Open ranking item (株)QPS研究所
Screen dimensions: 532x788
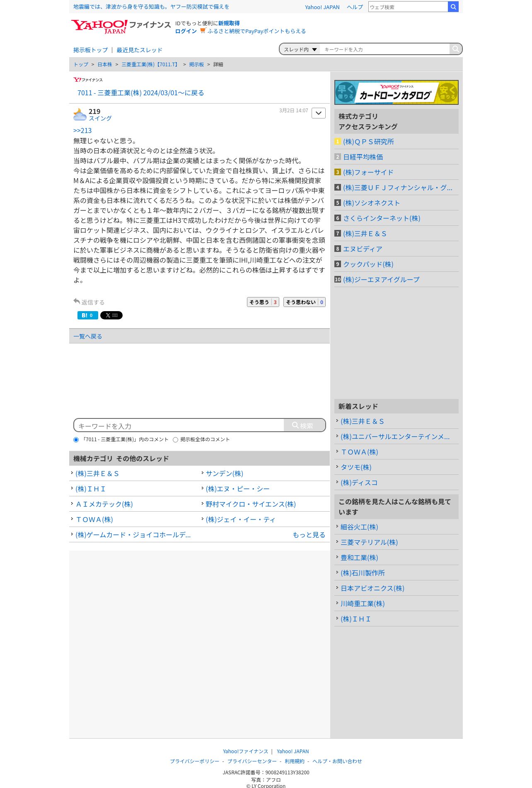coord(368,142)
